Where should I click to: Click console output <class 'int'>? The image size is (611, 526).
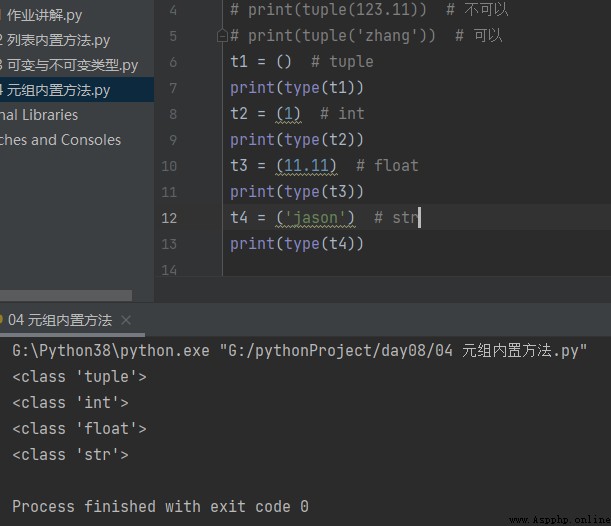[71, 402]
